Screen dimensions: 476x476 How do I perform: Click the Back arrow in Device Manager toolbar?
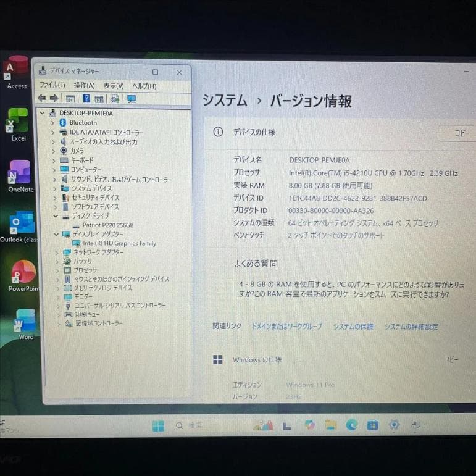(42, 98)
